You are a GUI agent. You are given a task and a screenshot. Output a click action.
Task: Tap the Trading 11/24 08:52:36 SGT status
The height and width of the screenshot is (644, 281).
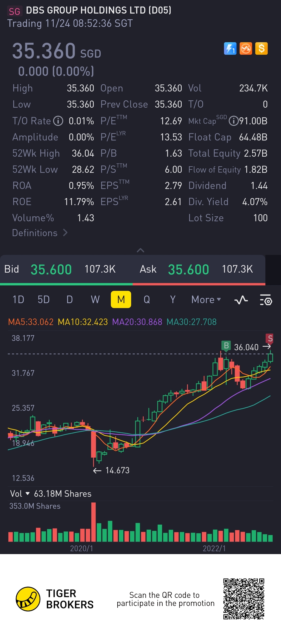point(70,23)
